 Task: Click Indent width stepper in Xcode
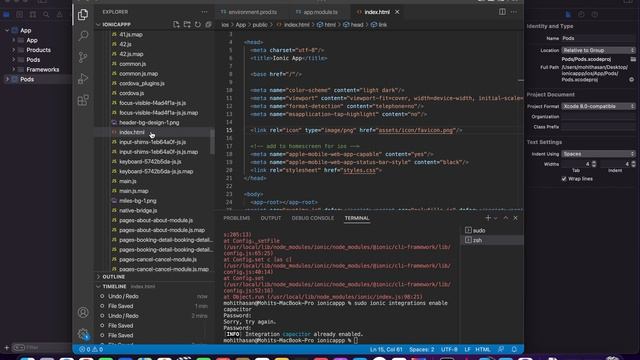[x=633, y=164]
